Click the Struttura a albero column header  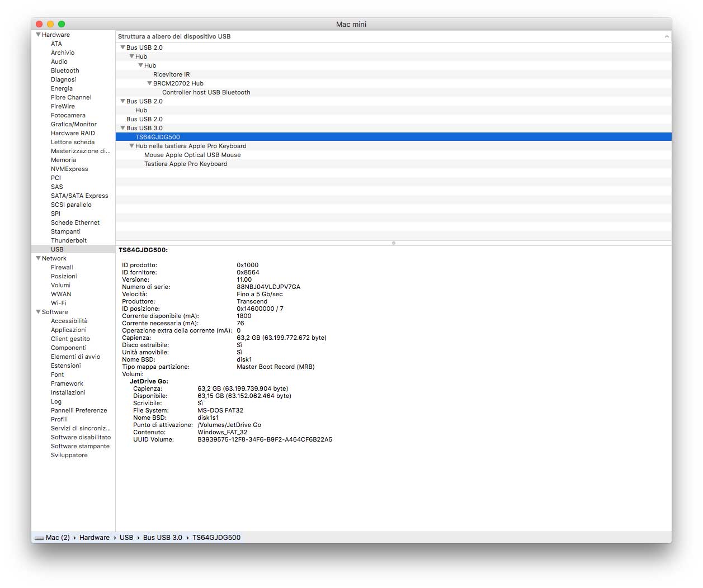coord(174,36)
